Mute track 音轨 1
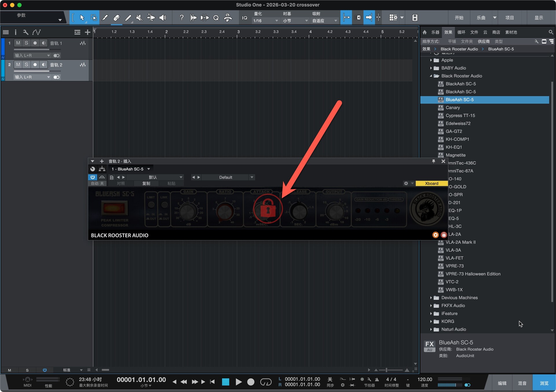556x392 pixels. pyautogui.click(x=18, y=43)
